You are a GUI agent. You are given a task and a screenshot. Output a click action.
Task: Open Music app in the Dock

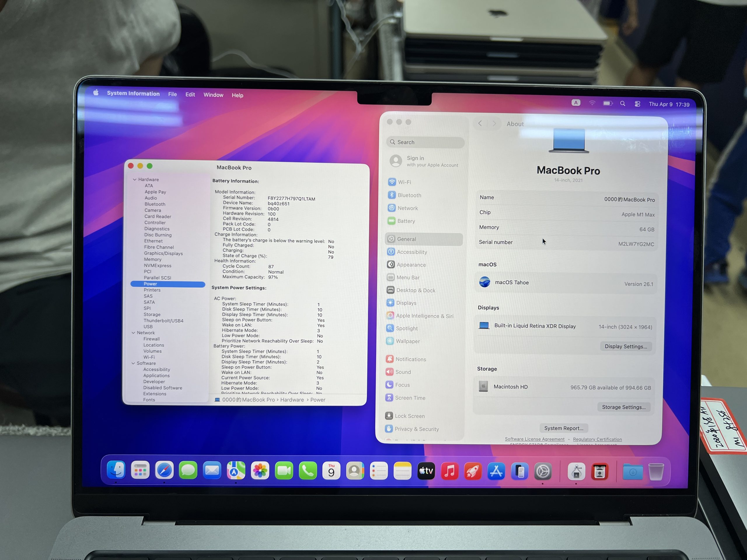pyautogui.click(x=449, y=471)
